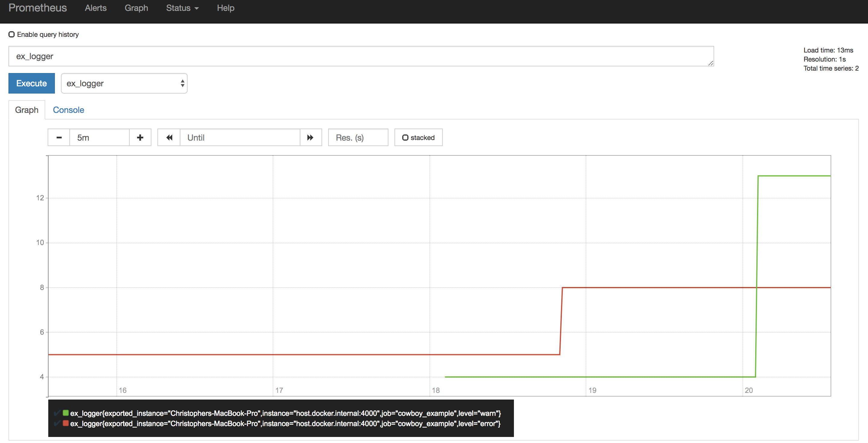Click the Until time range input
This screenshot has width=868, height=443.
click(239, 137)
